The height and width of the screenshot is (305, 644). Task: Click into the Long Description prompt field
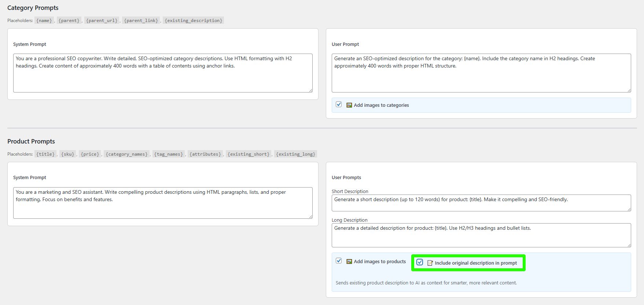(481, 235)
